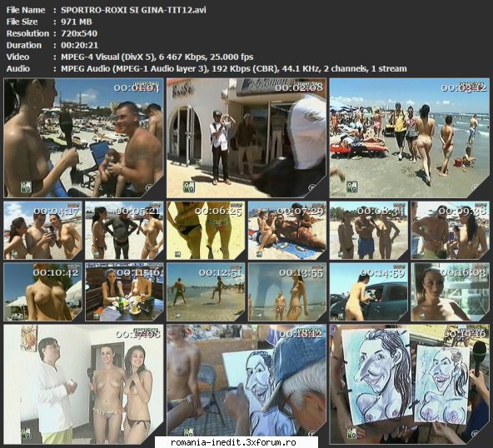Select the MPEG Audio layer 3 details line

(x=234, y=68)
